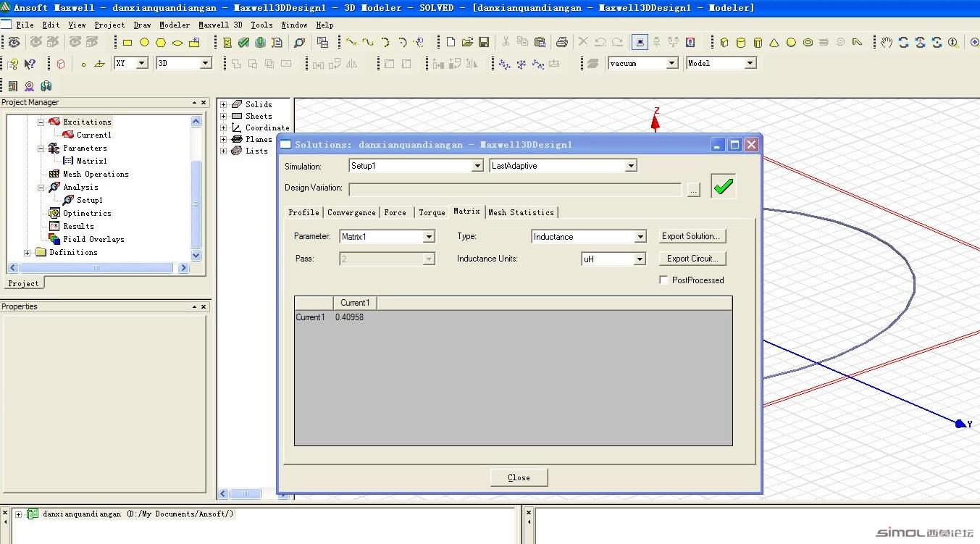This screenshot has width=980, height=544.
Task: Expand the Sheets node in modeler tree
Action: point(224,116)
